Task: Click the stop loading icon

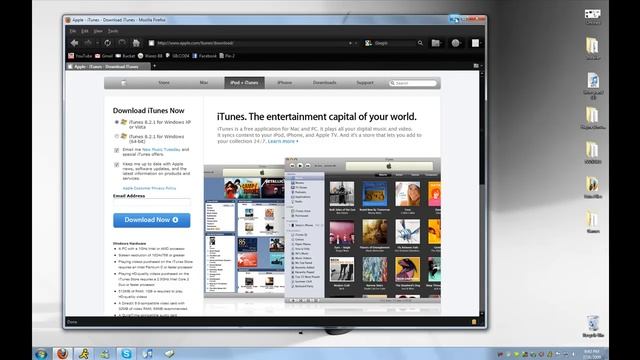Action: tap(122, 43)
